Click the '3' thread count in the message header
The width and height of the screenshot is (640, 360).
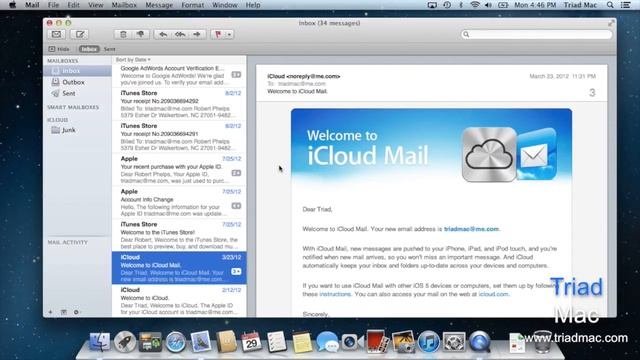pyautogui.click(x=592, y=93)
